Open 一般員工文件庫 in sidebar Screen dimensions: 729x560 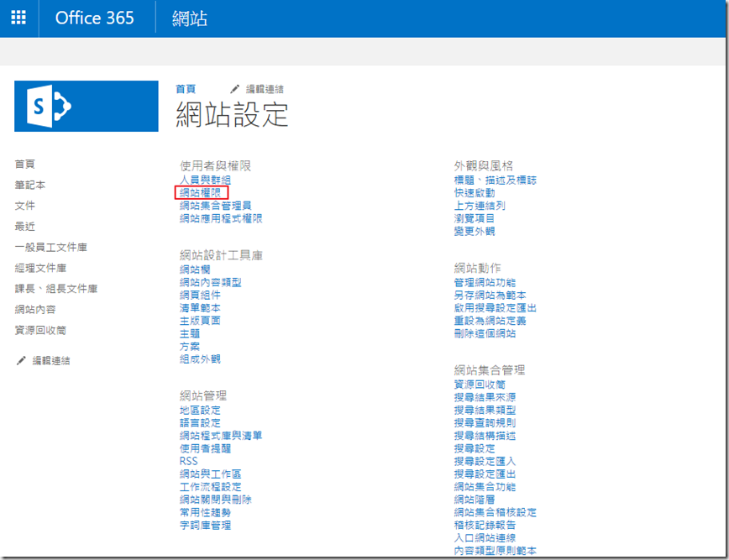pos(51,247)
